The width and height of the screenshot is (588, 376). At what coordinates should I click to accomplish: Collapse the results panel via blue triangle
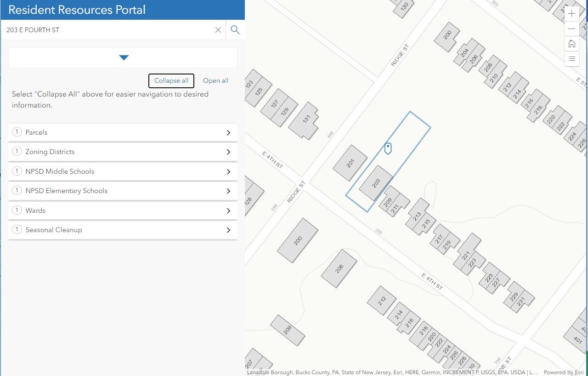(123, 57)
